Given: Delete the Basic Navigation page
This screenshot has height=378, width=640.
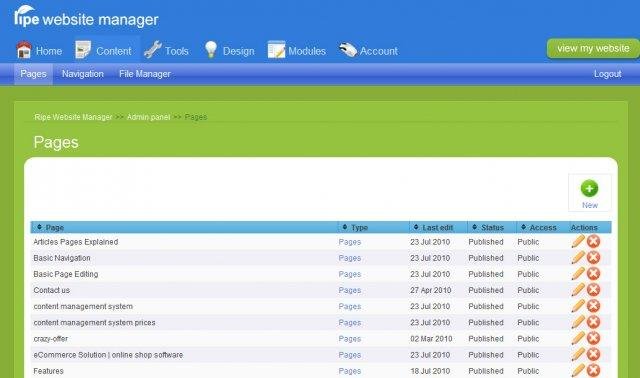Looking at the screenshot, I should click(593, 258).
